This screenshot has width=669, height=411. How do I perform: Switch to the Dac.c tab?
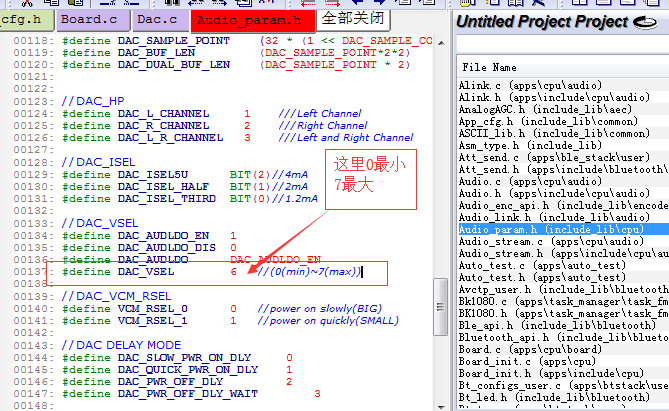(161, 20)
